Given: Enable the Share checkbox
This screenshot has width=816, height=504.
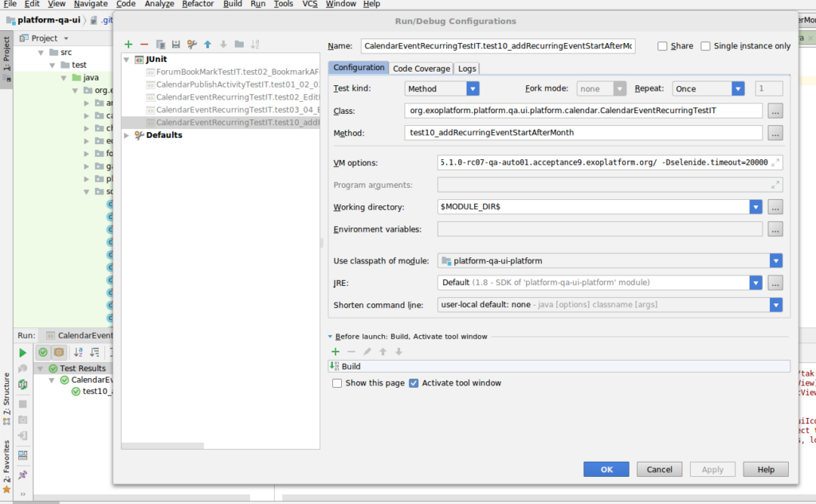Looking at the screenshot, I should (x=662, y=46).
